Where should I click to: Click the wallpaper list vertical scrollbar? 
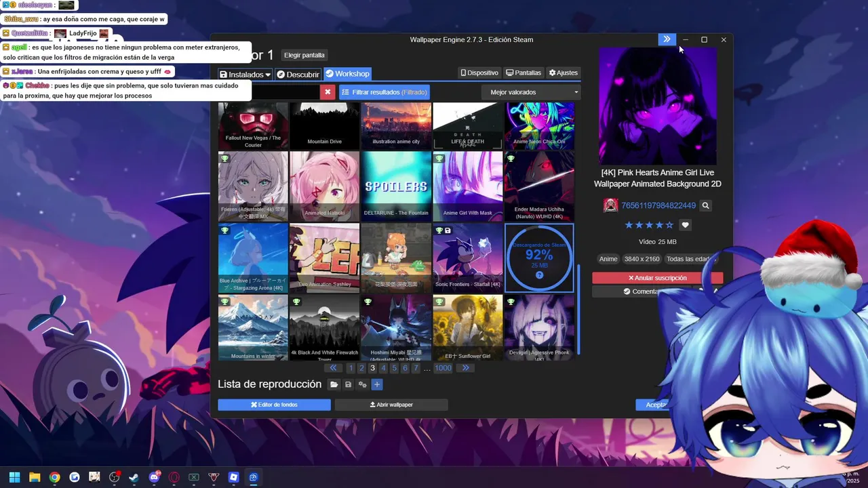click(578, 308)
